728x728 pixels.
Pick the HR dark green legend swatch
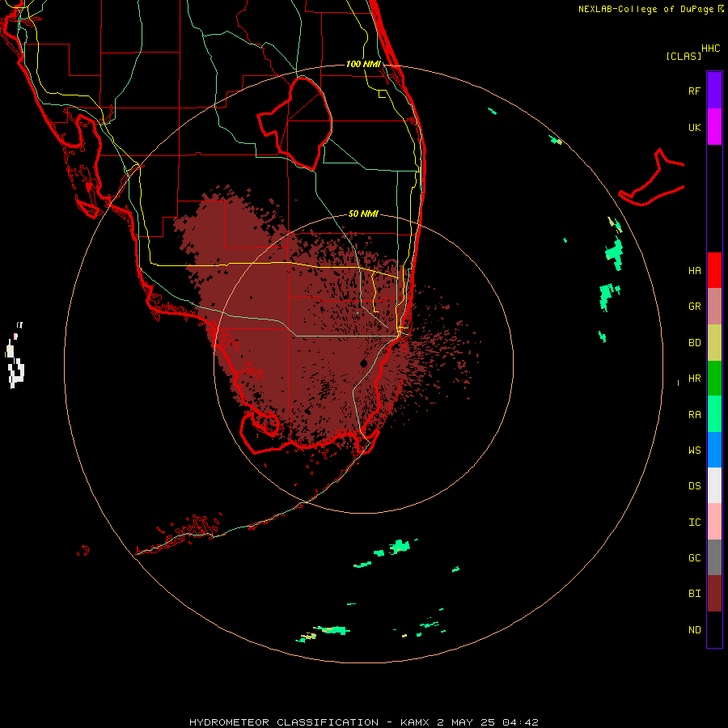tap(714, 378)
